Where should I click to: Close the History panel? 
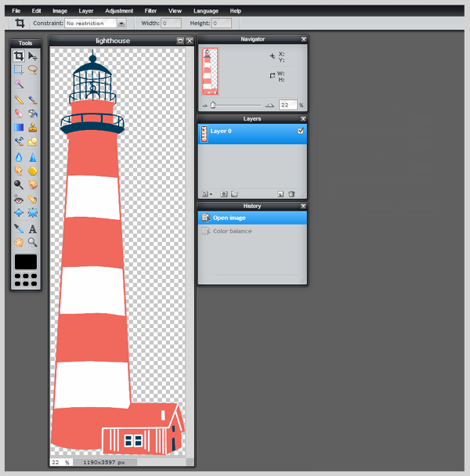[303, 206]
